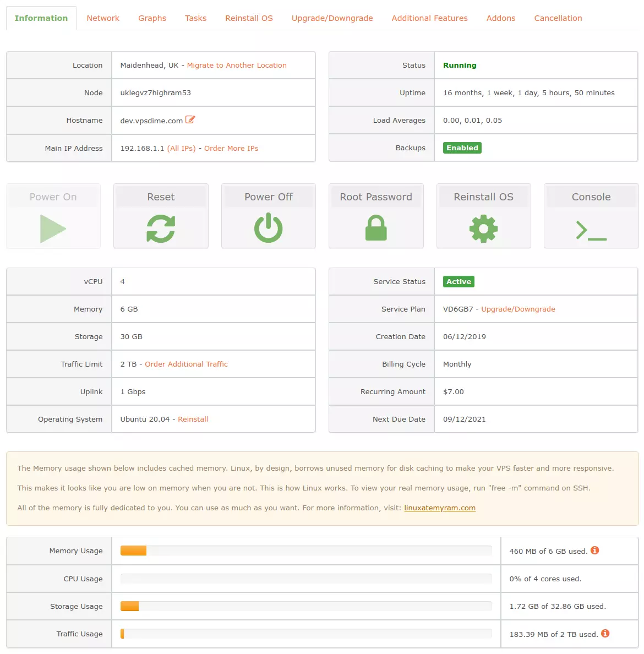Click the hostname edit pencil icon
This screenshot has width=644, height=654.
[x=190, y=119]
